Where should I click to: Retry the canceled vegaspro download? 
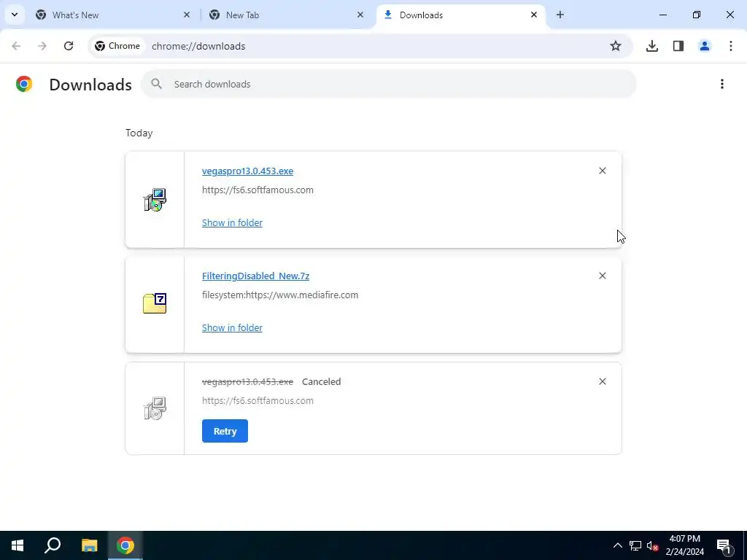click(225, 431)
